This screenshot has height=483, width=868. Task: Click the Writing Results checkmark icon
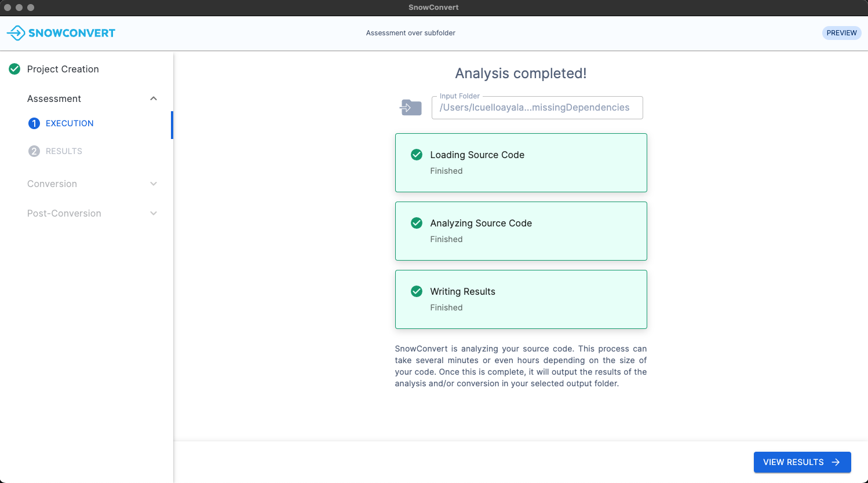coord(416,291)
